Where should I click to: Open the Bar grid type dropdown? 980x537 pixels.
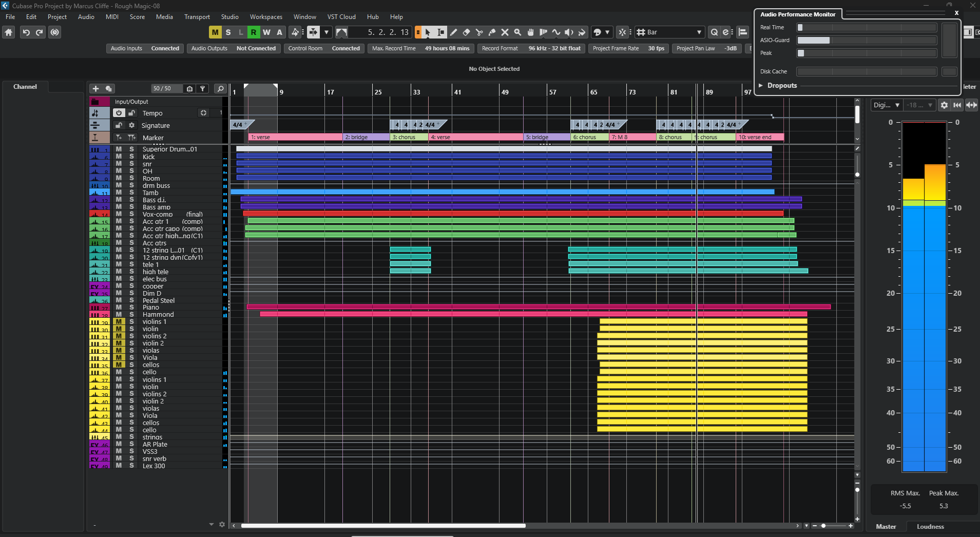(x=670, y=32)
